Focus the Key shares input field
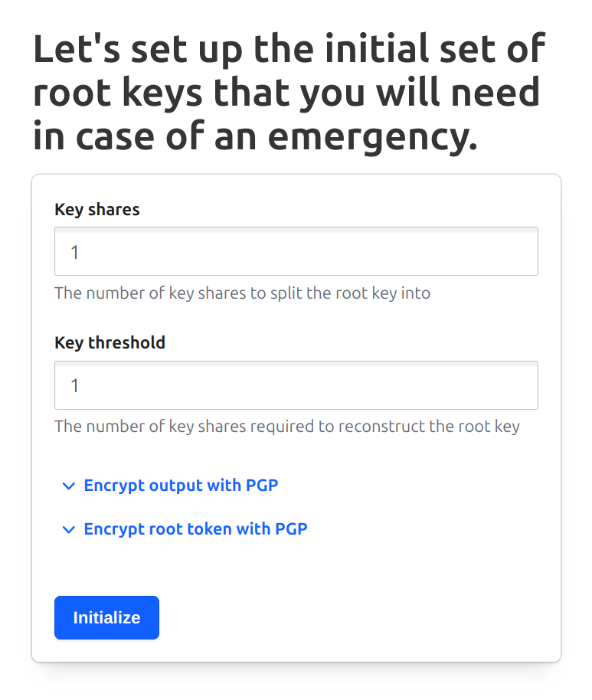The height and width of the screenshot is (700, 592). coord(296,251)
